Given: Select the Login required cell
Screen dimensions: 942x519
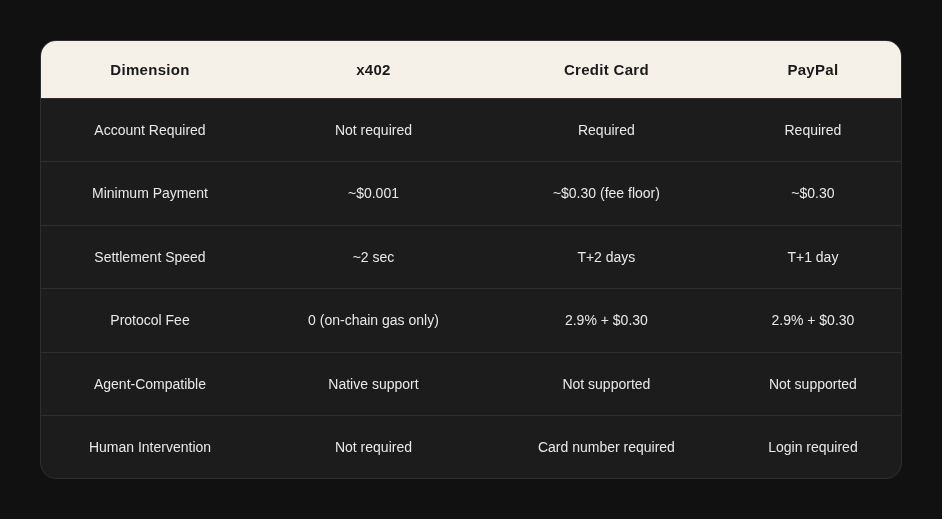Looking at the screenshot, I should pyautogui.click(x=812, y=447).
